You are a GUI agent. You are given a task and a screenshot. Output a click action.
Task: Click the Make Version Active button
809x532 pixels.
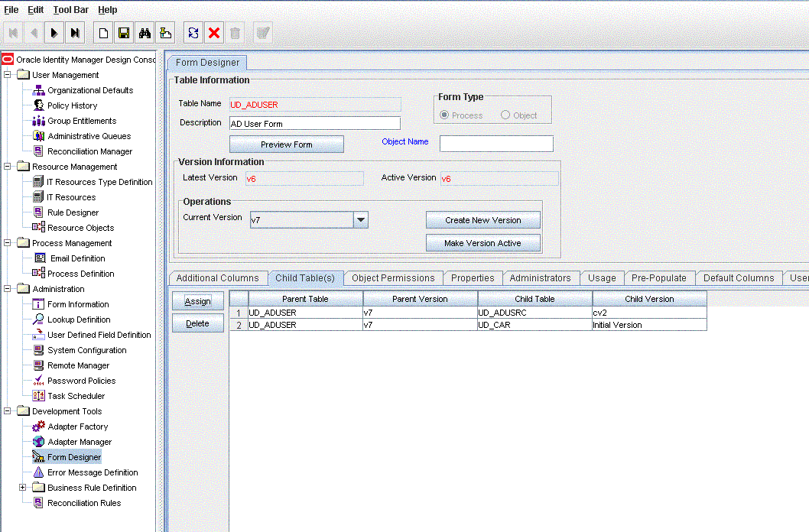(x=483, y=243)
